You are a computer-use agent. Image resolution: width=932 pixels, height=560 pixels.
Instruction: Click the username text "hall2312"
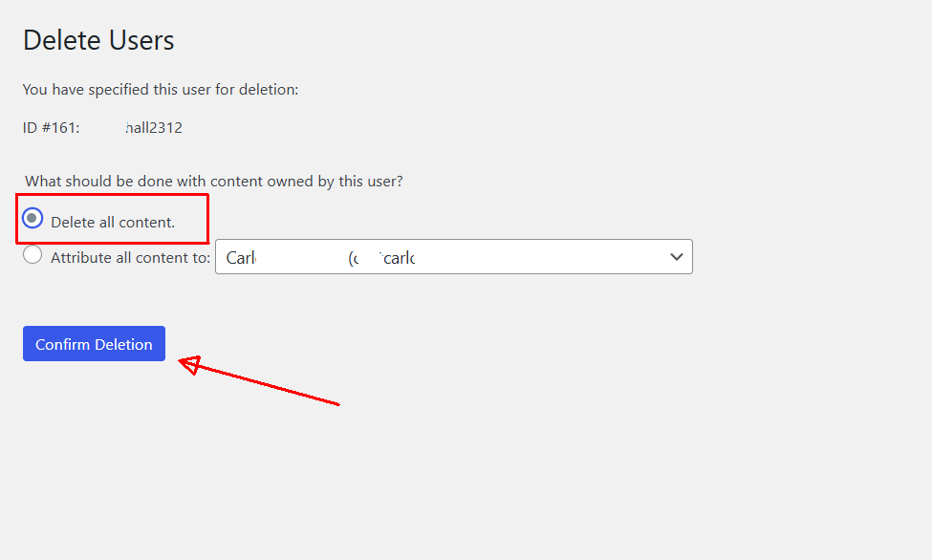pos(154,127)
